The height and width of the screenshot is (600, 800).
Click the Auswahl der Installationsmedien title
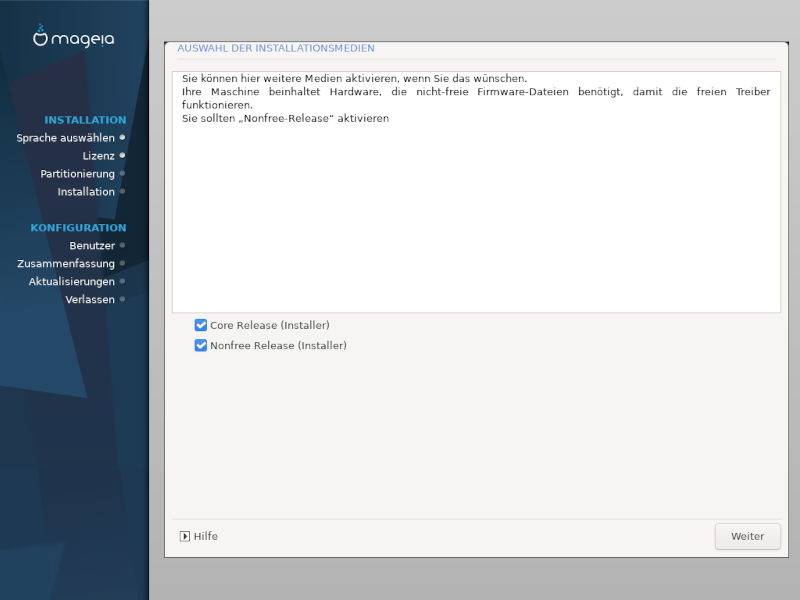coord(276,48)
